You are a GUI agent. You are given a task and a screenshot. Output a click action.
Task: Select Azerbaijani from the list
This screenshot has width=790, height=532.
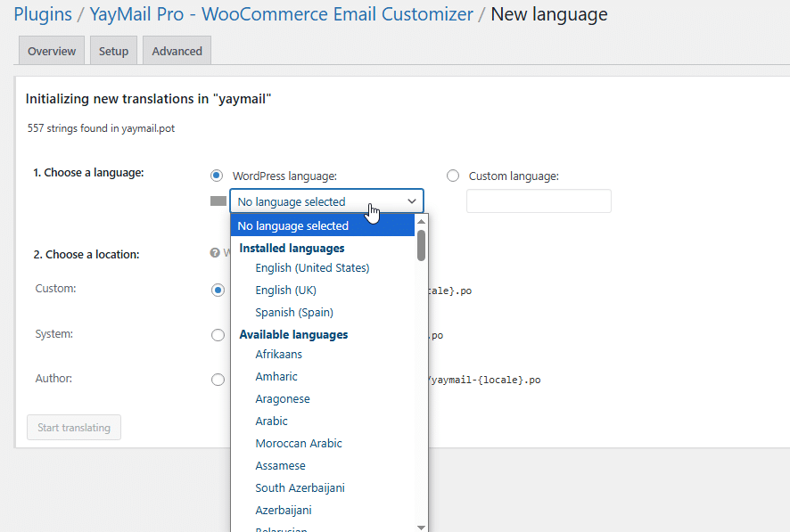click(x=284, y=510)
